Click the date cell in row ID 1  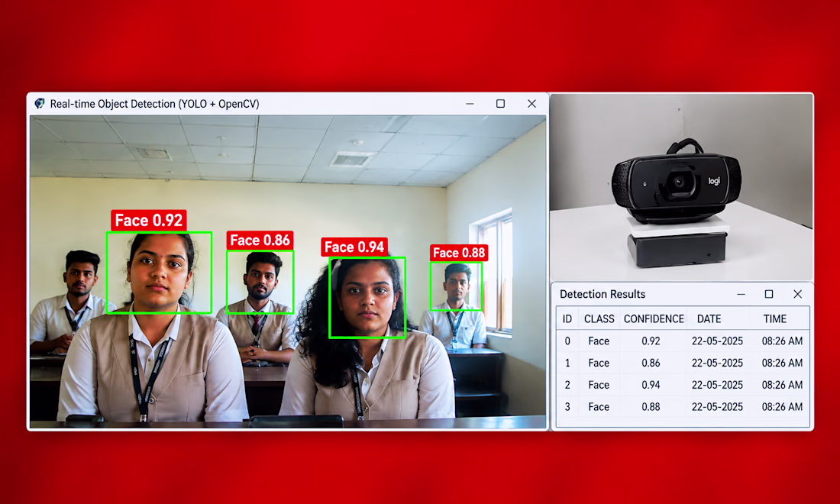pos(717,363)
